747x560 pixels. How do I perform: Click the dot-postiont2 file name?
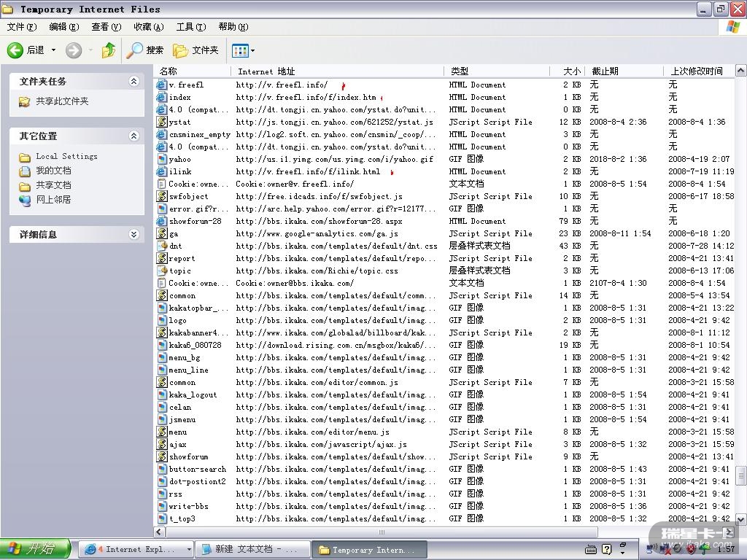tap(198, 481)
